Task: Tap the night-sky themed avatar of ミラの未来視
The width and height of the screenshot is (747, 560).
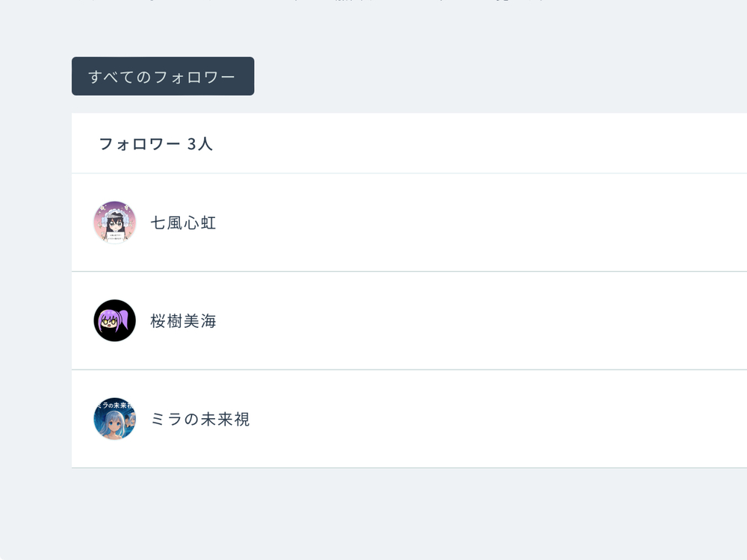Action: pos(114,419)
